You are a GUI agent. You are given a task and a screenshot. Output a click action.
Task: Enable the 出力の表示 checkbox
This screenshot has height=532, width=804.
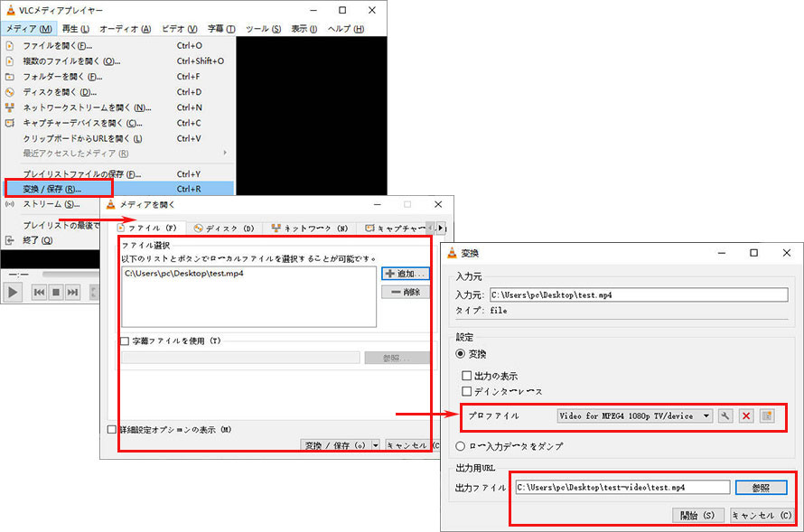467,376
